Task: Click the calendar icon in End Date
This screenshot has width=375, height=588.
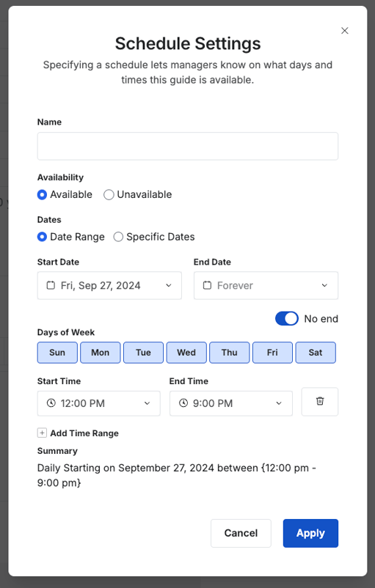Action: coord(207,285)
